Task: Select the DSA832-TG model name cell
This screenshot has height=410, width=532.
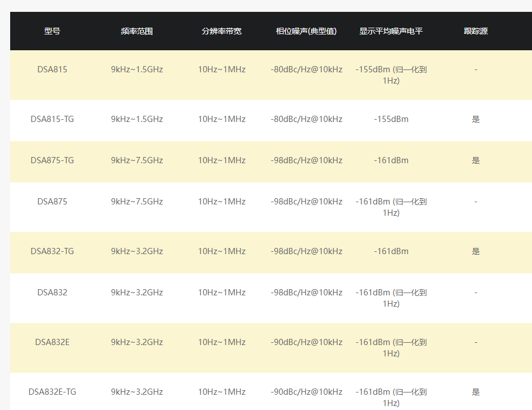Action: (x=53, y=251)
